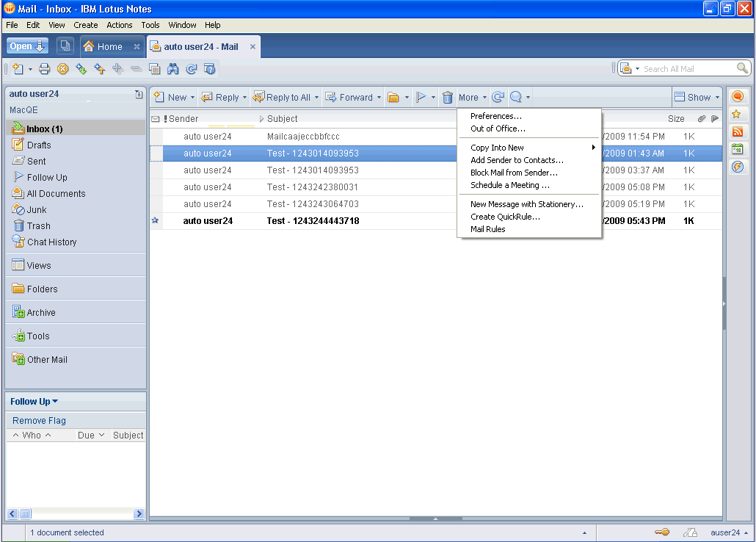Click the Print icon in the toolbar
756x542 pixels.
[44, 69]
